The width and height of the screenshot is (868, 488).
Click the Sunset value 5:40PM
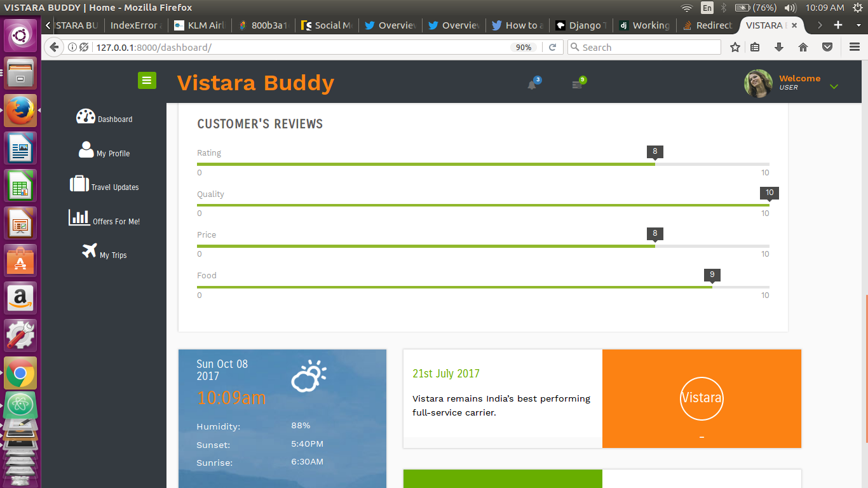pos(307,444)
